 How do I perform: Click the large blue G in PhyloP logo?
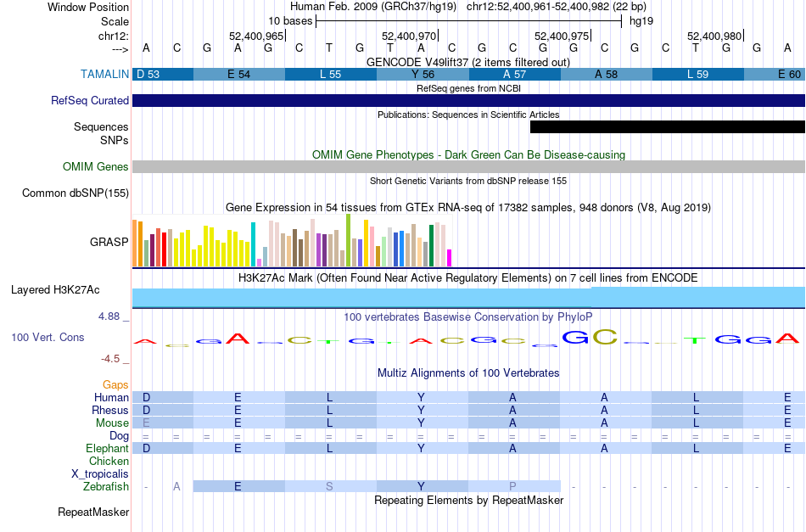[575, 337]
